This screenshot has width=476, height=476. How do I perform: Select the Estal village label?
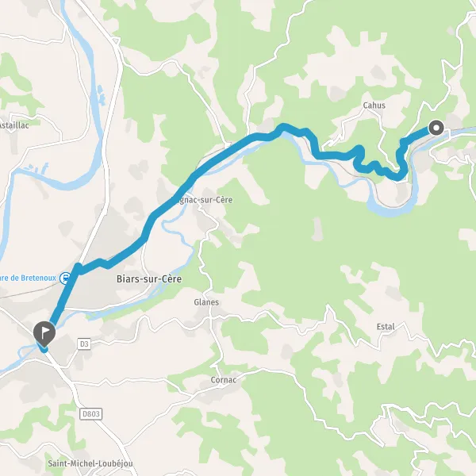(x=386, y=327)
